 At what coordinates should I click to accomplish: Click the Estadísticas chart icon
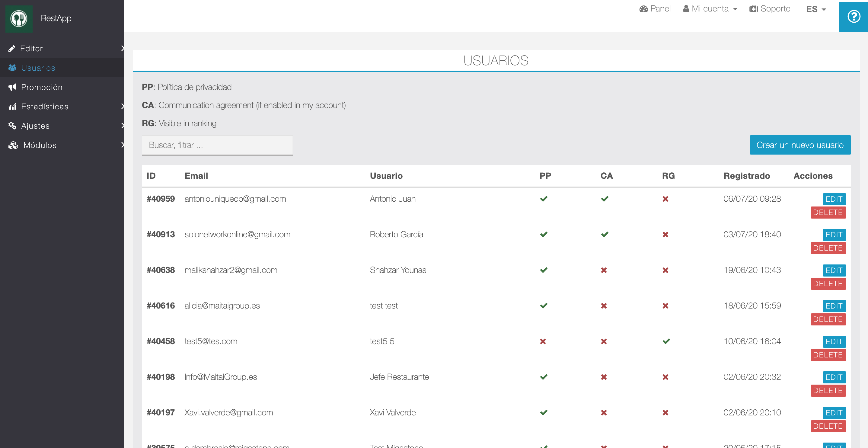click(12, 107)
